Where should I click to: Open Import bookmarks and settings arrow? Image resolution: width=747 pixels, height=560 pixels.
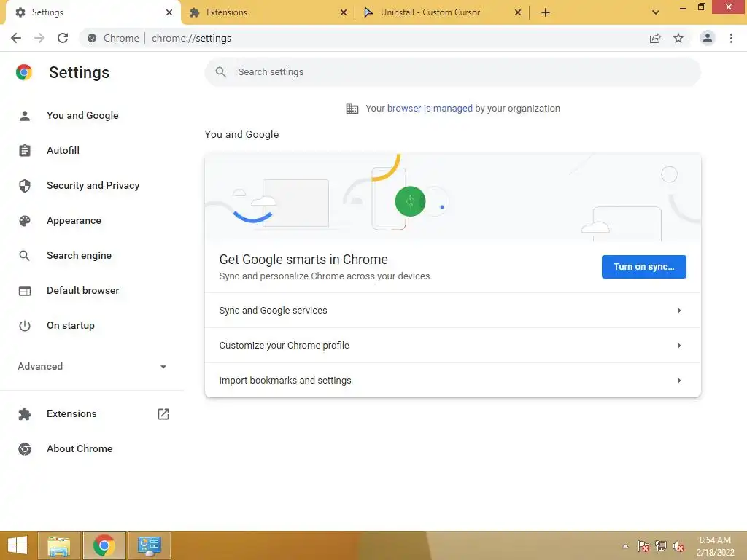click(679, 381)
